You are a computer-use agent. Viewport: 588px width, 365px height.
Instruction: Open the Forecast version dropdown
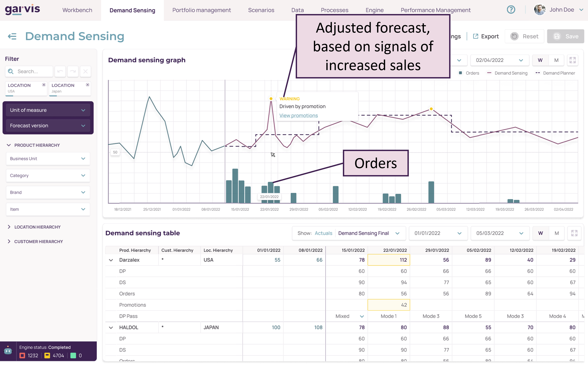point(48,125)
